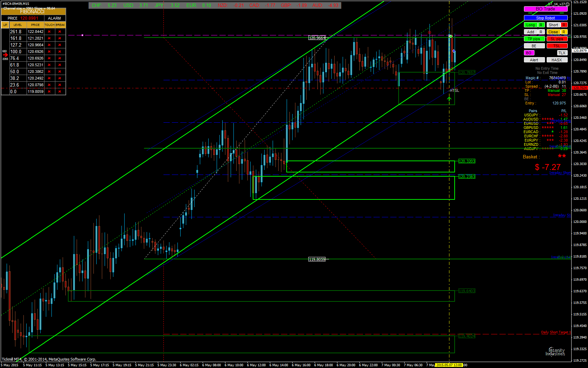Toggle the magenta BO button
588x368 pixels.
tap(529, 53)
